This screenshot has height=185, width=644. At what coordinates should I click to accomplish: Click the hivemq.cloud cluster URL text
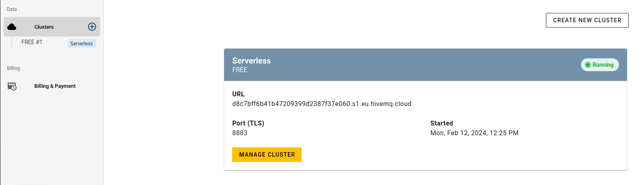tap(322, 104)
